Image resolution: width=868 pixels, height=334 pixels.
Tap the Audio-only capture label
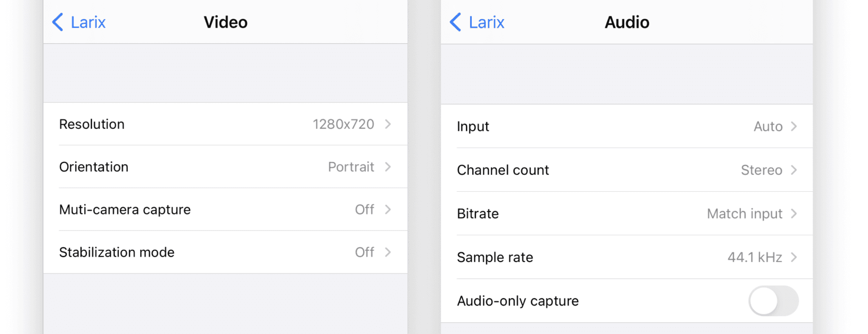pyautogui.click(x=518, y=301)
